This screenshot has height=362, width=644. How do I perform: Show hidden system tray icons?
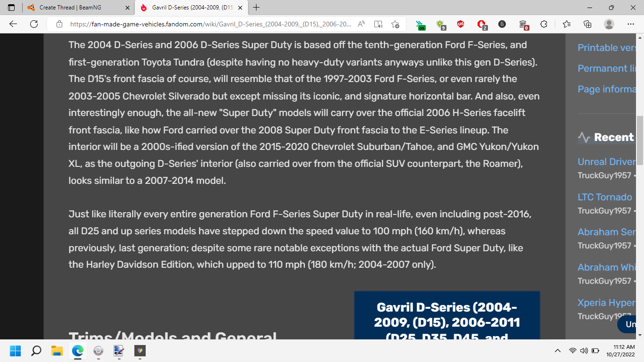[558, 351]
